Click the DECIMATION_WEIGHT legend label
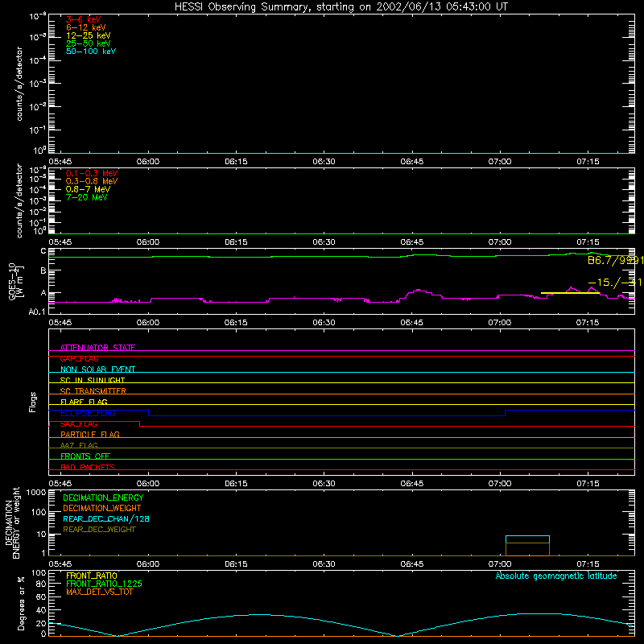644x644 pixels. pyautogui.click(x=102, y=508)
